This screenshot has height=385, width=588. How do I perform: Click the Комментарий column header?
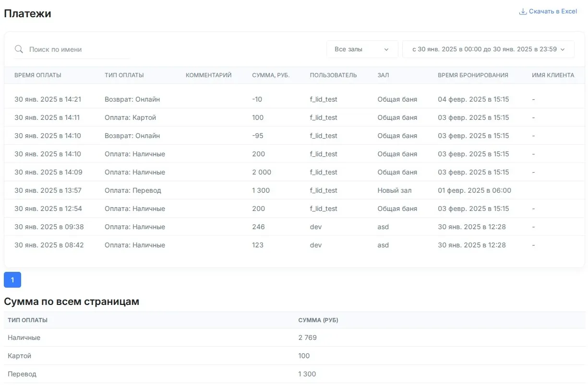[208, 75]
